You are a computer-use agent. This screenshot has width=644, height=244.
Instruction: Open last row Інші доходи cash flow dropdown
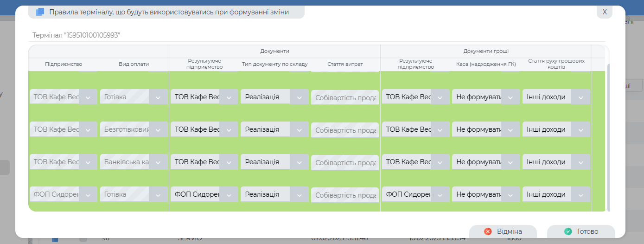(x=580, y=195)
